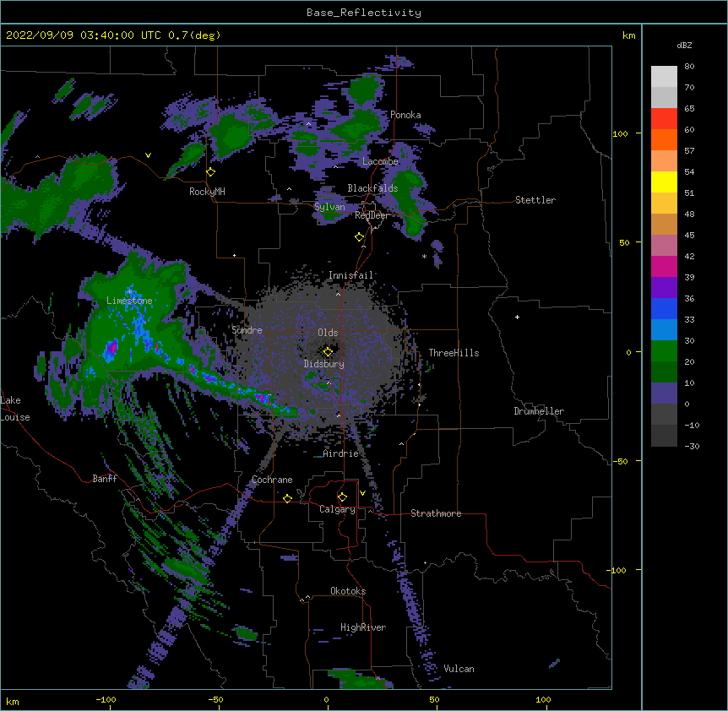728x711 pixels.
Task: Click the Calgary city label
Action: [x=337, y=509]
